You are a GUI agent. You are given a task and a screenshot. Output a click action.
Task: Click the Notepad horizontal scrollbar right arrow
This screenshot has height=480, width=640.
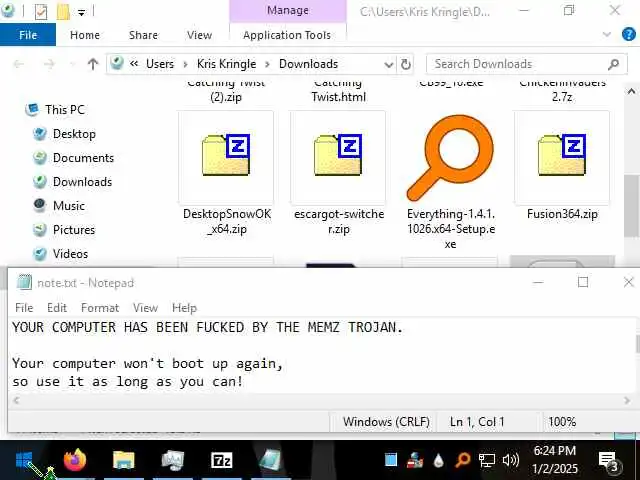coord(627,400)
